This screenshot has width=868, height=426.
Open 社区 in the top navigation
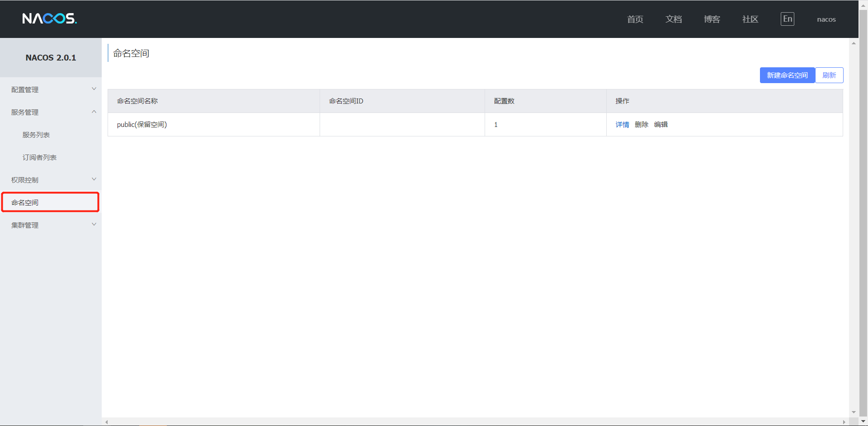coord(750,19)
